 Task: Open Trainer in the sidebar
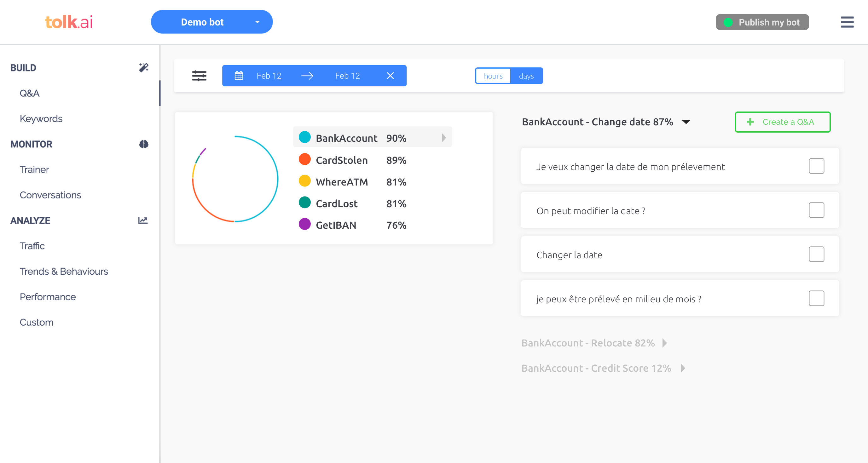click(34, 170)
